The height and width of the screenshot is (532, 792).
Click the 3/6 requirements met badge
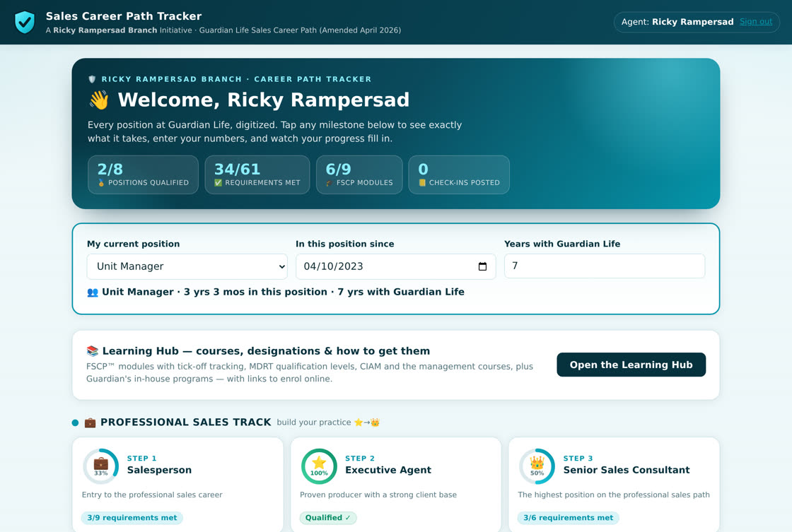click(569, 518)
